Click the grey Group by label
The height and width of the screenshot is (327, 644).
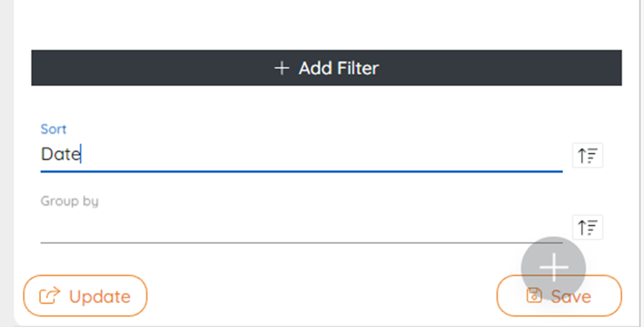coord(69,201)
